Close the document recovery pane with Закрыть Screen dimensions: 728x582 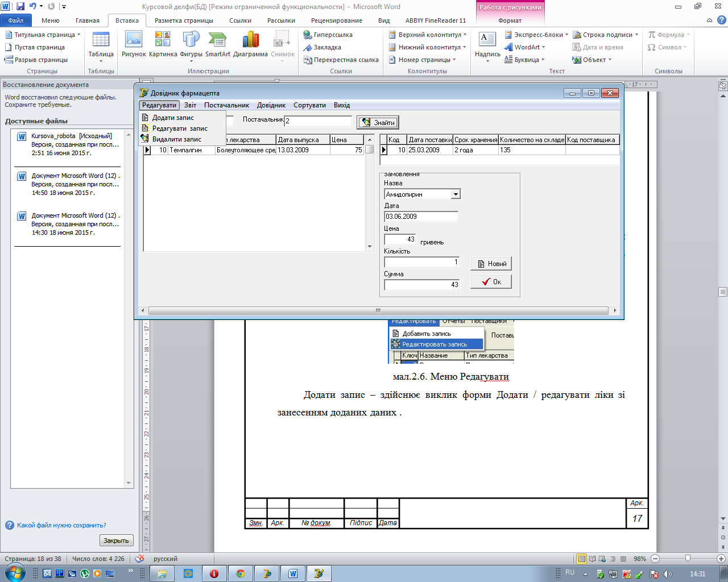pos(116,541)
